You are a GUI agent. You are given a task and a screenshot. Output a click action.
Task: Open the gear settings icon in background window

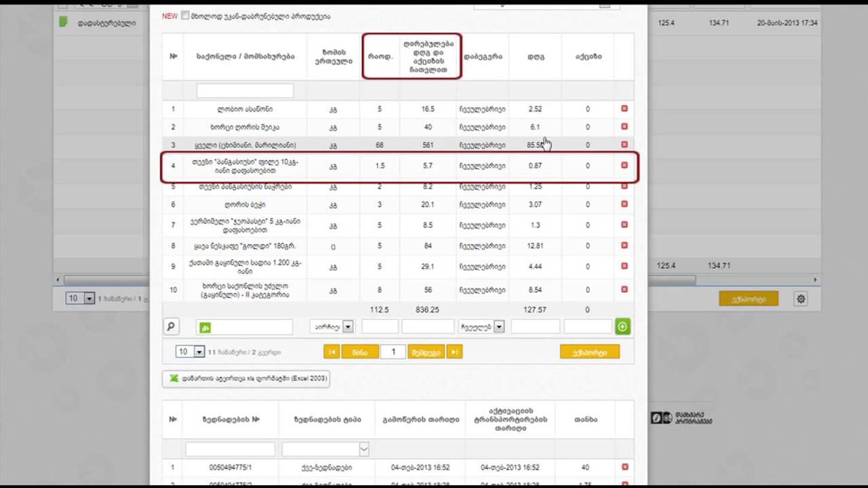tap(801, 299)
